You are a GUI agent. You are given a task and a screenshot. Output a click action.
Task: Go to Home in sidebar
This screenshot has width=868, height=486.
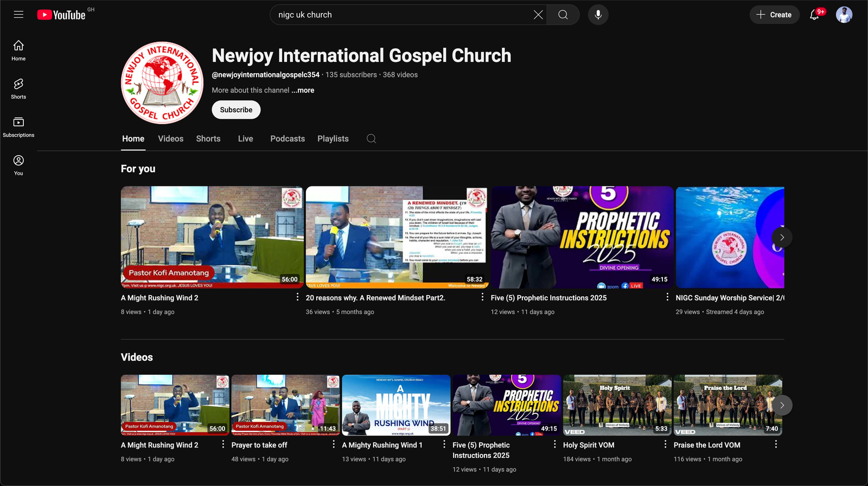18,50
